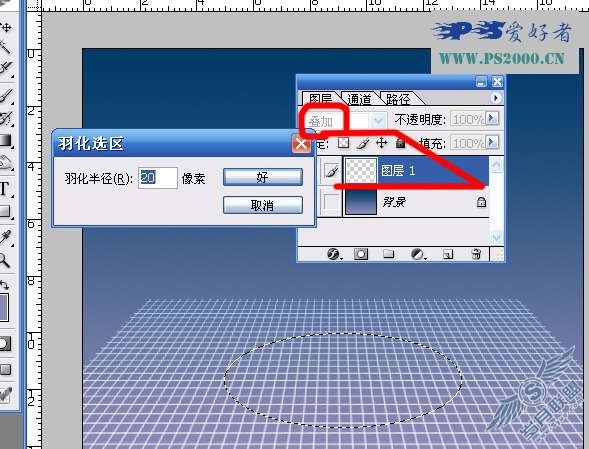This screenshot has width=589, height=449.
Task: Open 填充 fill slider arrow
Action: tap(491, 142)
